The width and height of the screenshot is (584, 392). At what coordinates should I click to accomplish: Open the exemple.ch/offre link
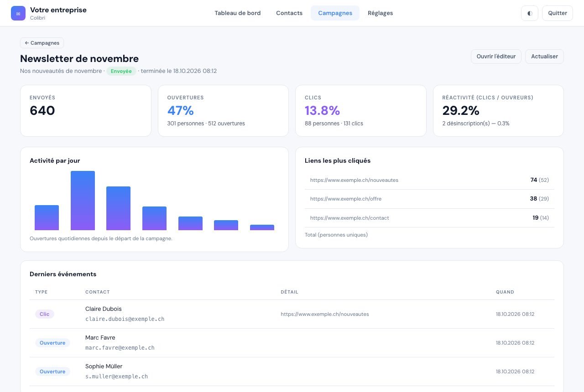click(346, 199)
